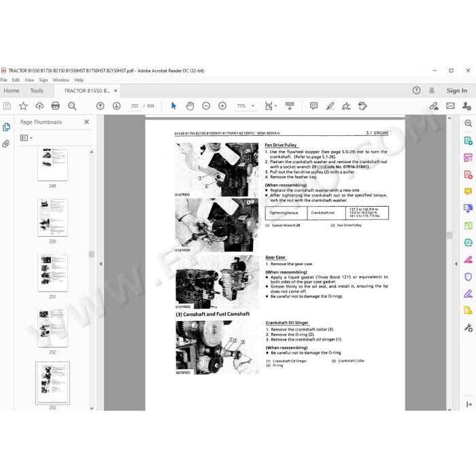Close the TRACTOR B1550 document tab
Screen dimensions: 476x476
pos(116,90)
